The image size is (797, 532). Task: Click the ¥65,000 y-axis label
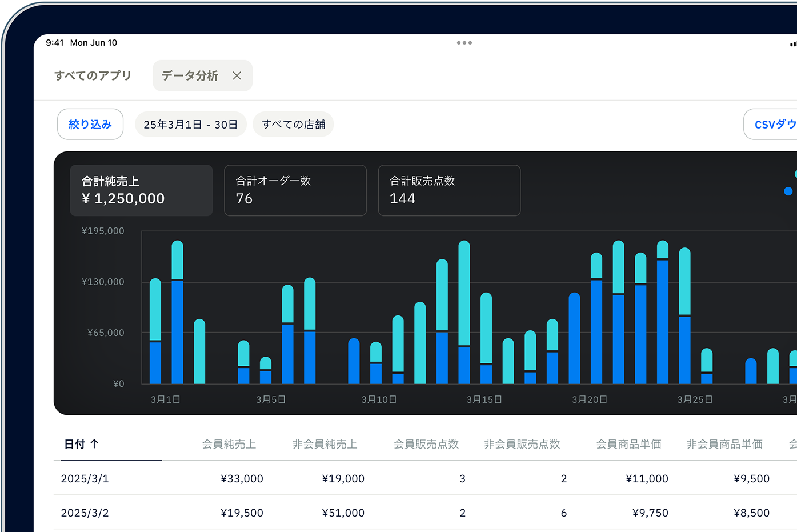point(106,333)
